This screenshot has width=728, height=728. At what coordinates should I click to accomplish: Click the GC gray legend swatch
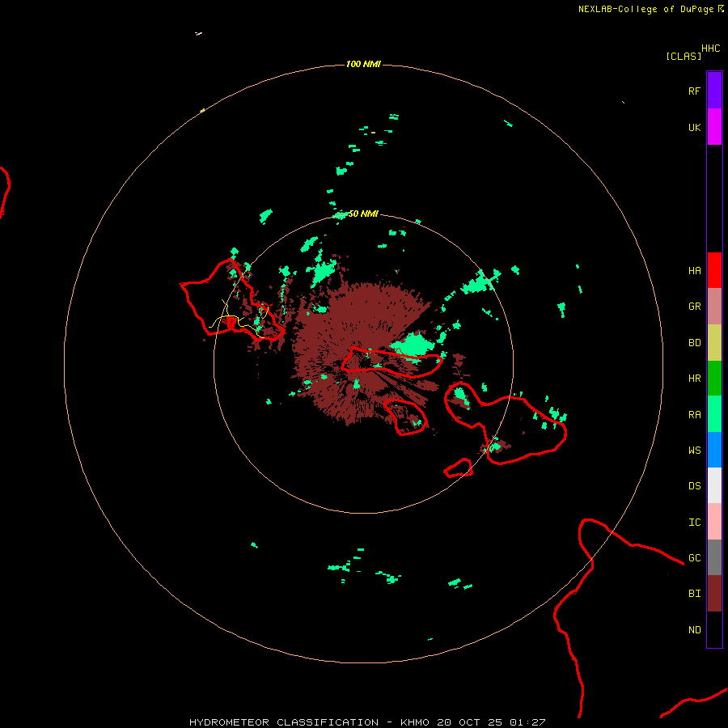coord(714,557)
